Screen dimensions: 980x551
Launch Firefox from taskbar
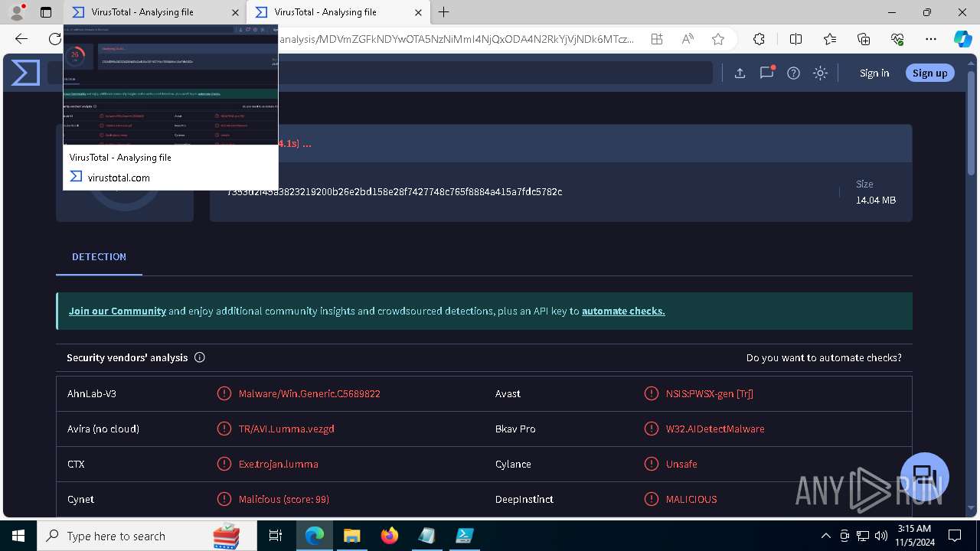click(390, 536)
